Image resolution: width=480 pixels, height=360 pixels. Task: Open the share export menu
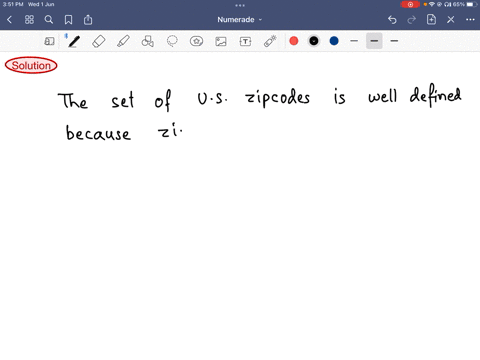[x=88, y=20]
